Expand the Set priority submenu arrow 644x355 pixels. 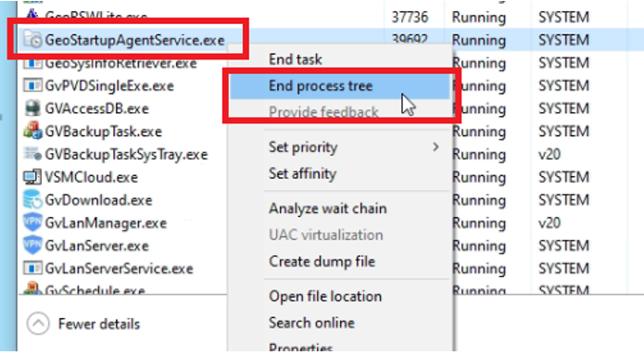(436, 146)
